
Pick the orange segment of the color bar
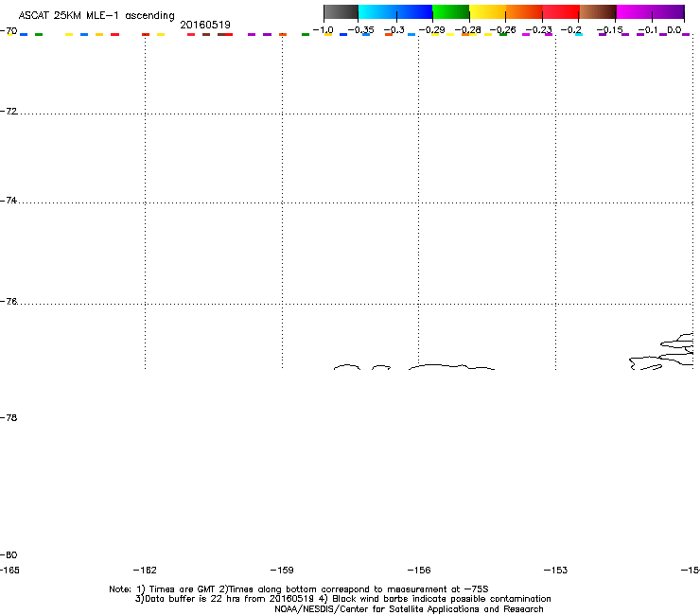pyautogui.click(x=524, y=12)
